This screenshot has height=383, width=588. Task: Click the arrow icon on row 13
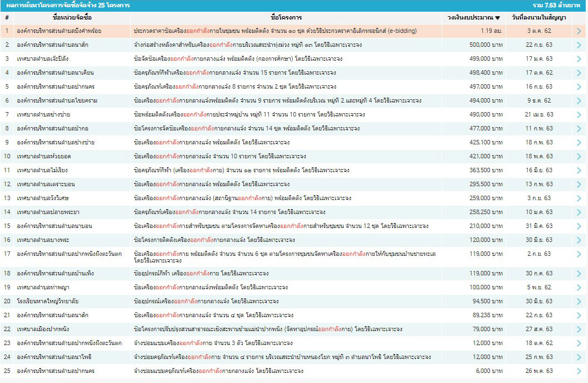click(x=579, y=198)
